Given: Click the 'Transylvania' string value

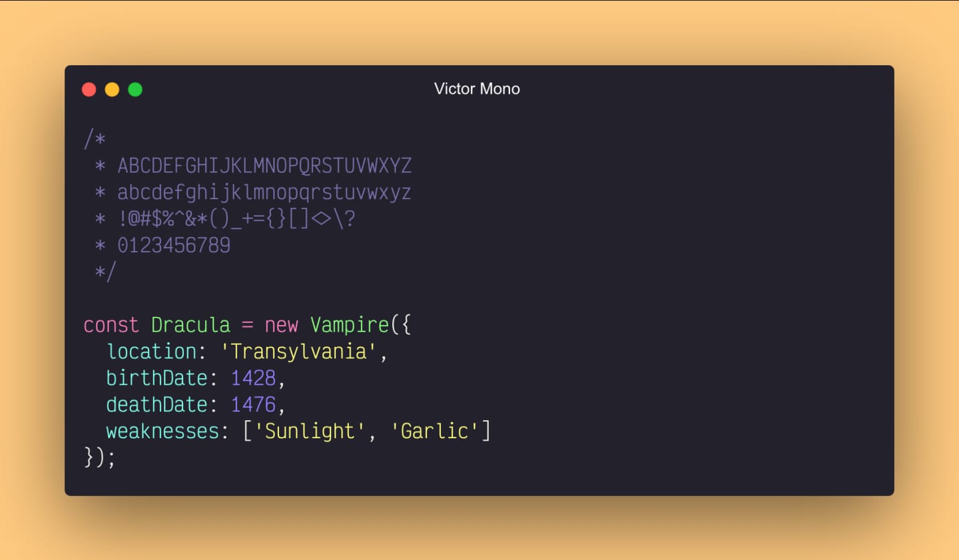Looking at the screenshot, I should (x=298, y=352).
